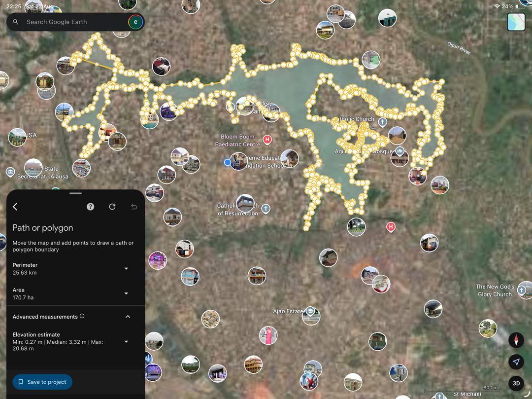Click the State Secretariat Alausa marker icon
The width and height of the screenshot is (532, 399).
pos(10,172)
